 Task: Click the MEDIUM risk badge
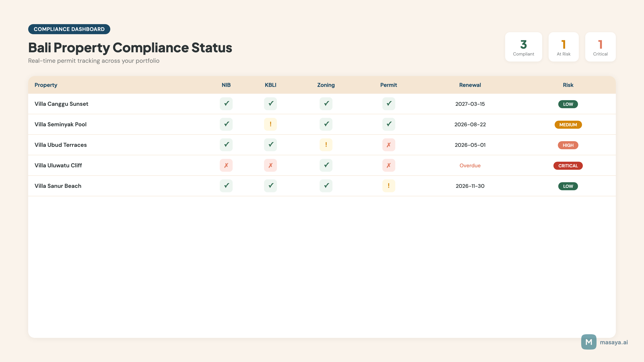pos(568,125)
